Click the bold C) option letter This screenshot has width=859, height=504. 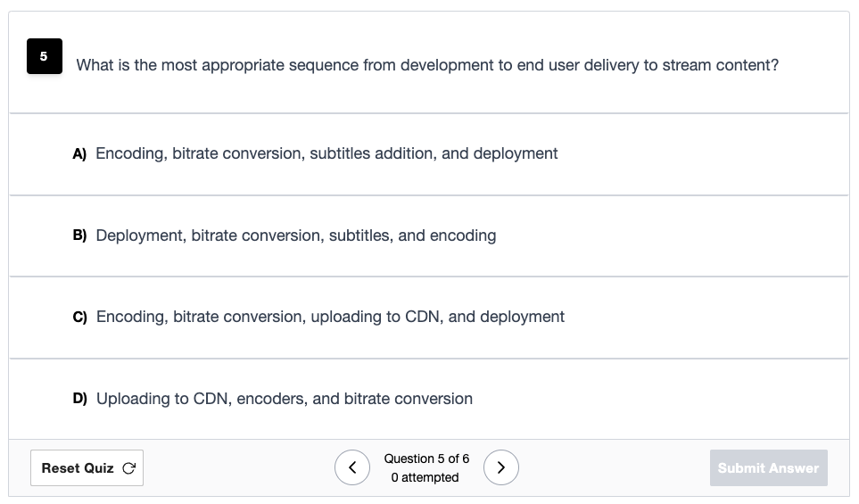click(x=80, y=318)
